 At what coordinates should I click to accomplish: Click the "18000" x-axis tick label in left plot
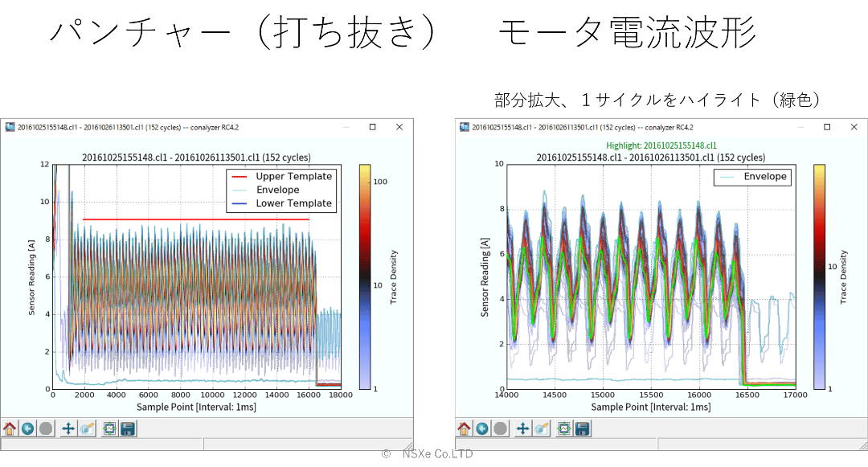coord(341,395)
